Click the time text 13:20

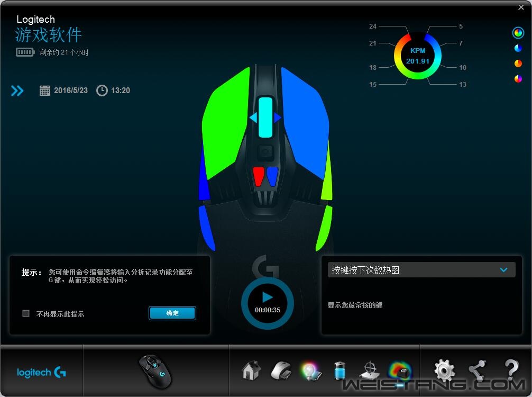tap(121, 91)
